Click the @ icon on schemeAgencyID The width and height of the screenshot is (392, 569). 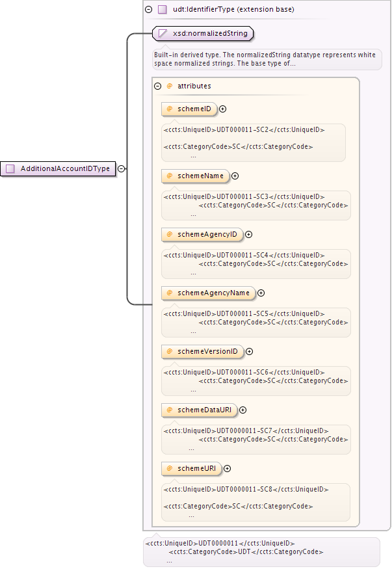[170, 234]
